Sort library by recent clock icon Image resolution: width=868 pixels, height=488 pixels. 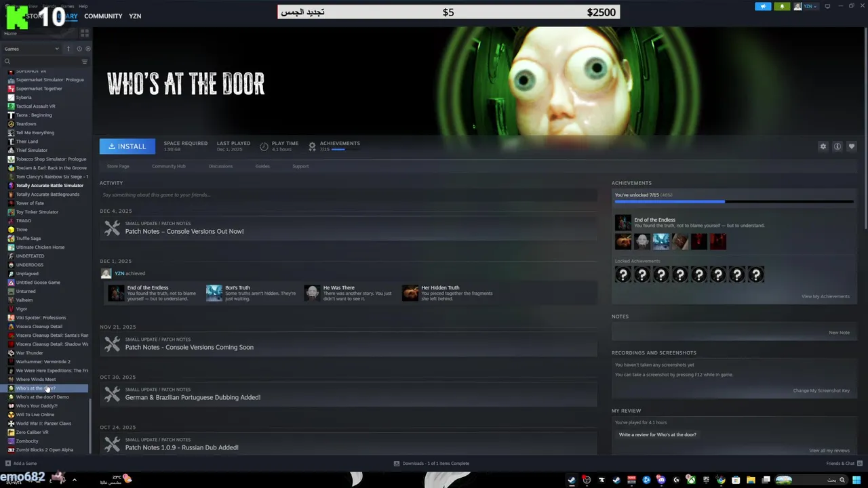pos(79,49)
